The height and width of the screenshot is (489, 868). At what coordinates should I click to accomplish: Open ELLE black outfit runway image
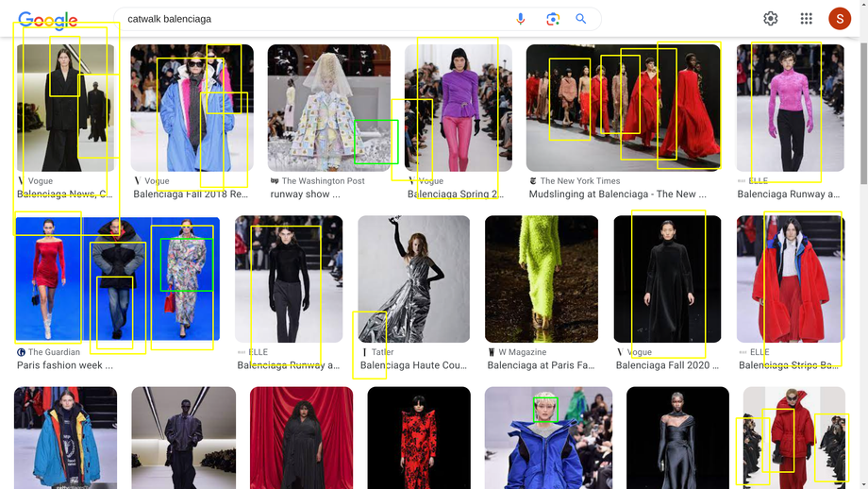click(x=289, y=279)
